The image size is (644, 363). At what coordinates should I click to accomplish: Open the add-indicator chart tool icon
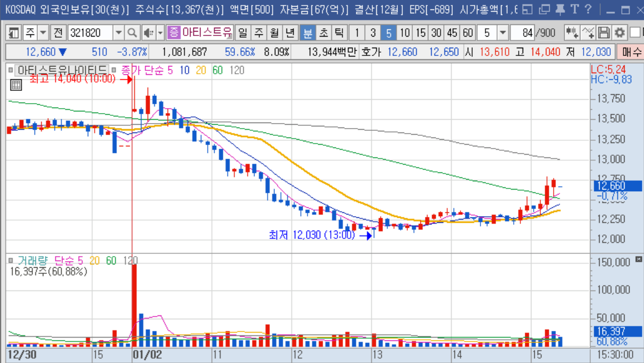572,33
